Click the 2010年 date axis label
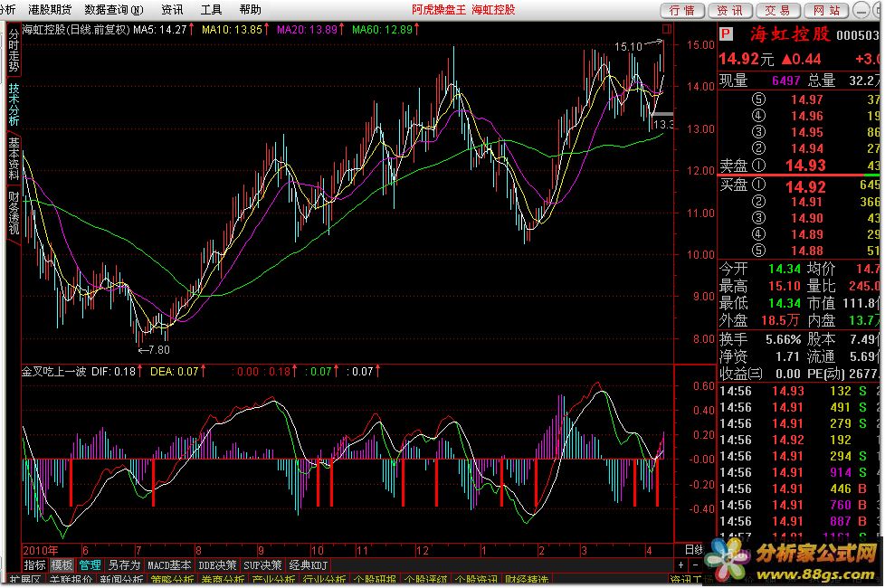Image resolution: width=885 pixels, height=588 pixels. [40, 550]
